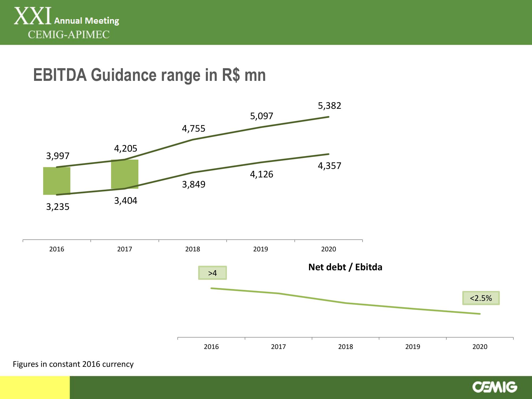532x399 pixels.
Task: Select the 3,235 data label
Action: click(58, 207)
